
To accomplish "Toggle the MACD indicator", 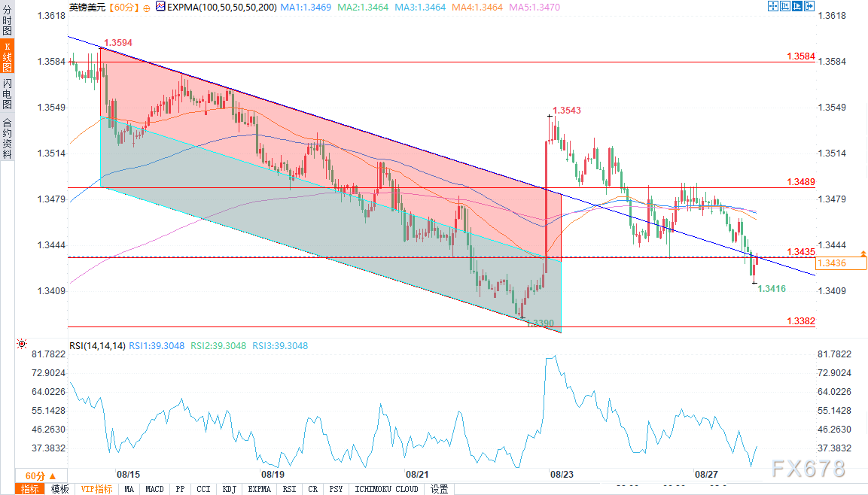I will 154,489.
